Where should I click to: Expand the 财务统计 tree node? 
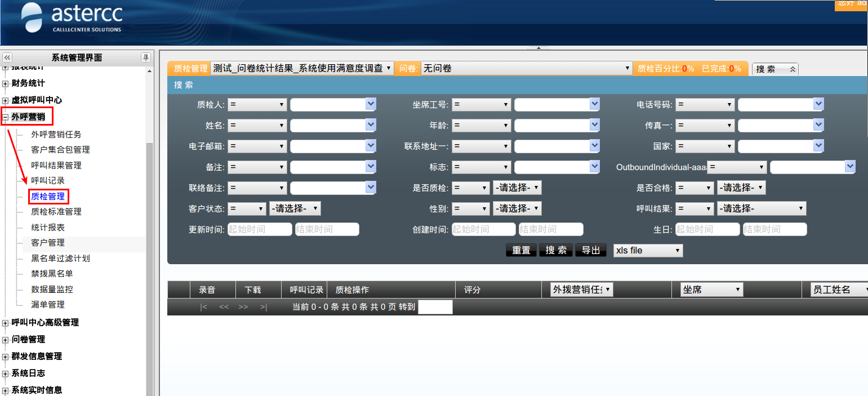pos(6,83)
